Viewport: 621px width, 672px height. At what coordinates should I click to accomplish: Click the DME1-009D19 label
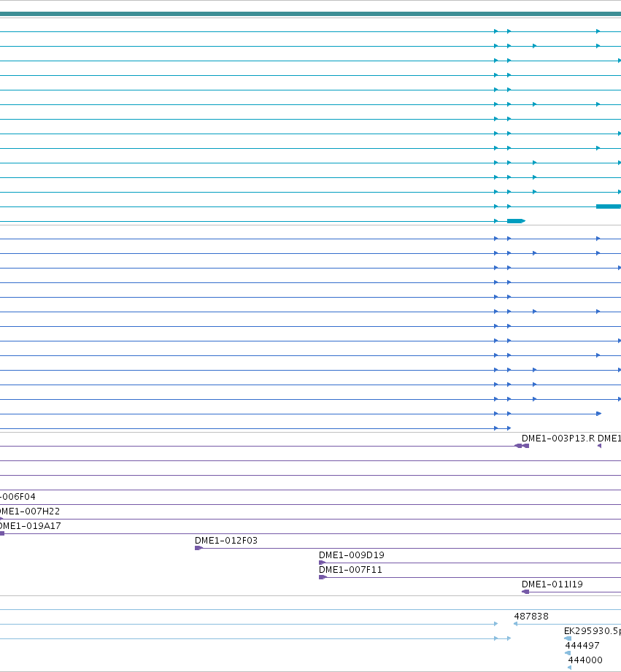[x=352, y=555]
